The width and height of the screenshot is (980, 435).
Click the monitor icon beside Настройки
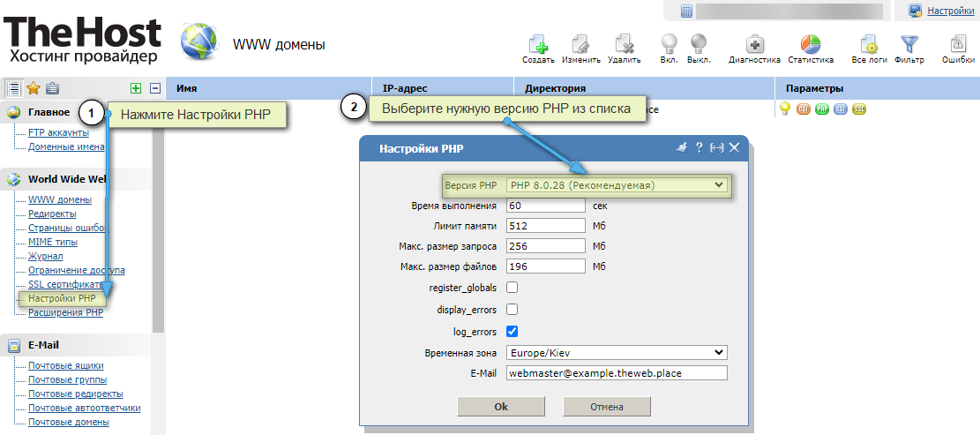(916, 11)
